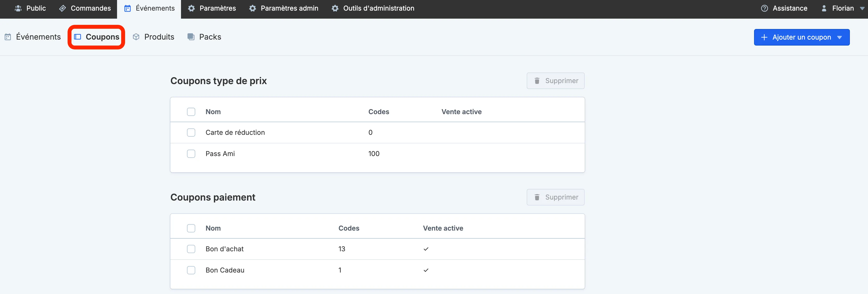Click the Assistance question mark icon
This screenshot has width=868, height=294.
pyautogui.click(x=765, y=9)
